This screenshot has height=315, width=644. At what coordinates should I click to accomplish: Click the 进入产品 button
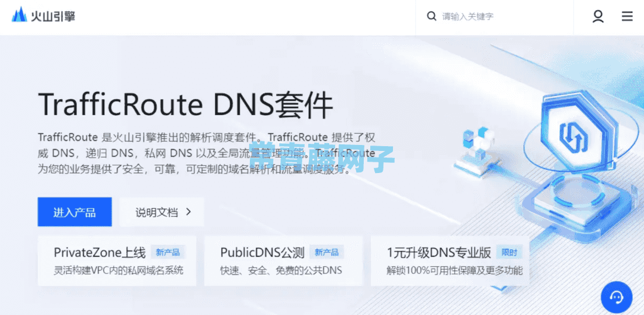[x=75, y=212]
